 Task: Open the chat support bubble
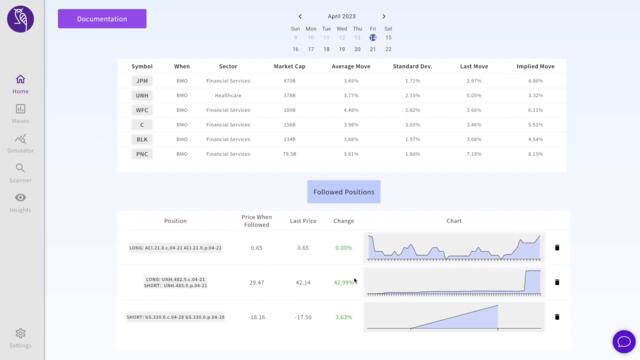point(624,342)
